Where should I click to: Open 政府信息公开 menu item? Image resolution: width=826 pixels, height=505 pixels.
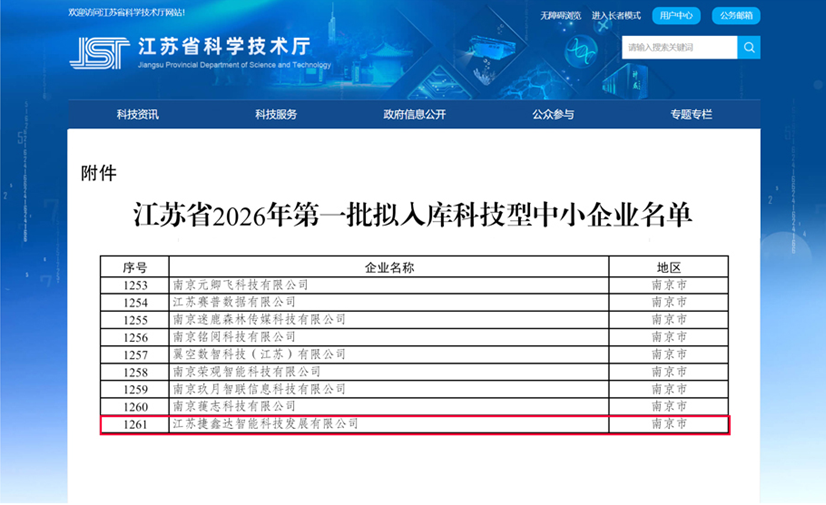tap(415, 114)
